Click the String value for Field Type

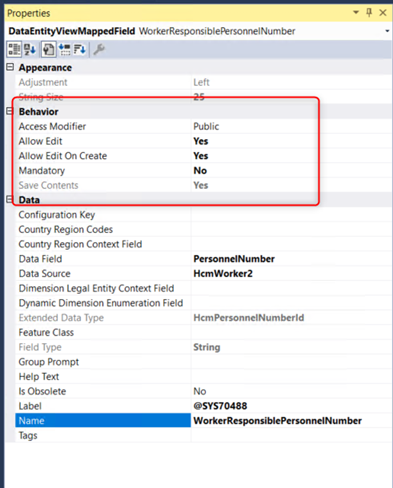pyautogui.click(x=207, y=347)
